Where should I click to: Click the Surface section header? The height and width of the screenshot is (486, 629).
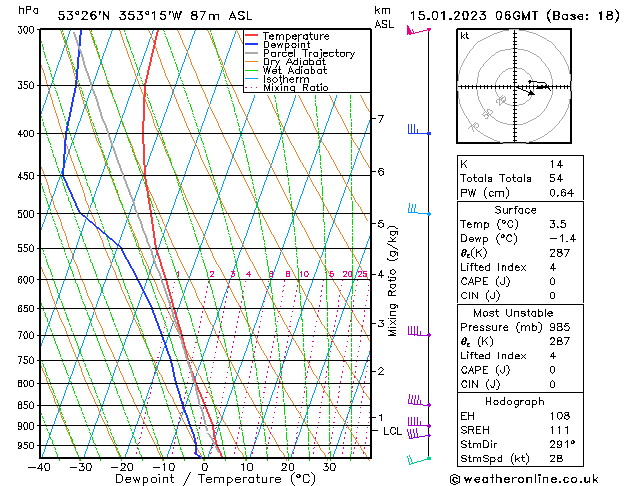tap(515, 210)
